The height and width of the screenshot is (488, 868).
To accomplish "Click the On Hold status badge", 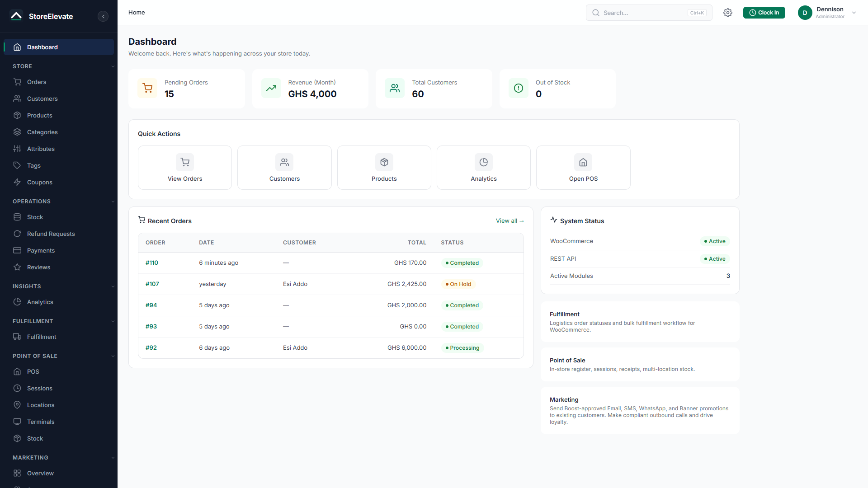I will coord(458,284).
